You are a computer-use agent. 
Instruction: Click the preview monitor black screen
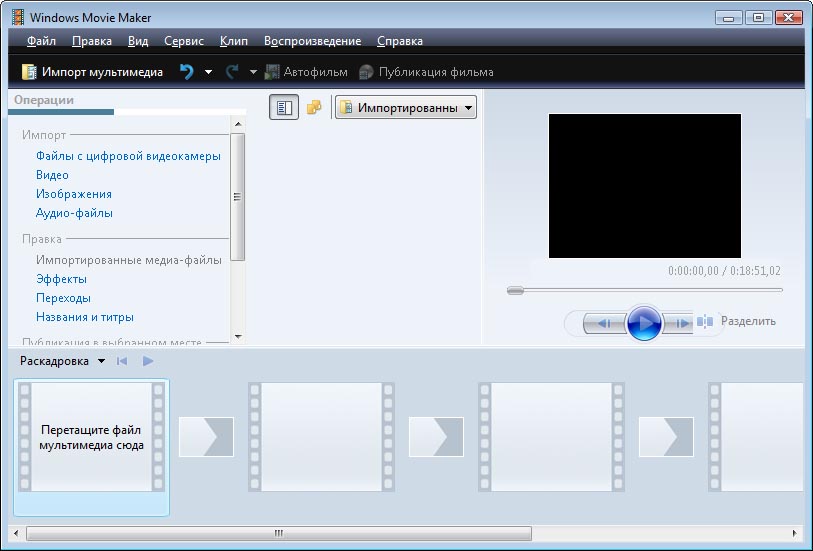click(644, 186)
